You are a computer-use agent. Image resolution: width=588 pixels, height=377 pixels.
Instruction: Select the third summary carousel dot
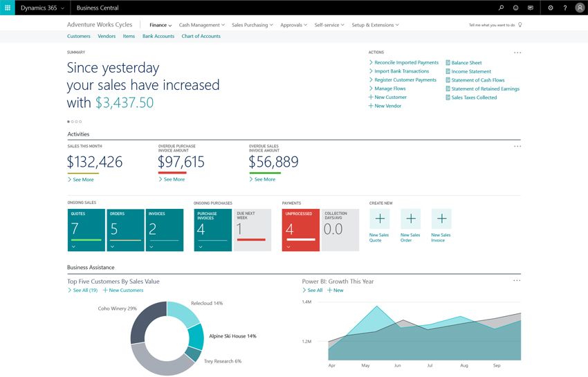[76, 122]
